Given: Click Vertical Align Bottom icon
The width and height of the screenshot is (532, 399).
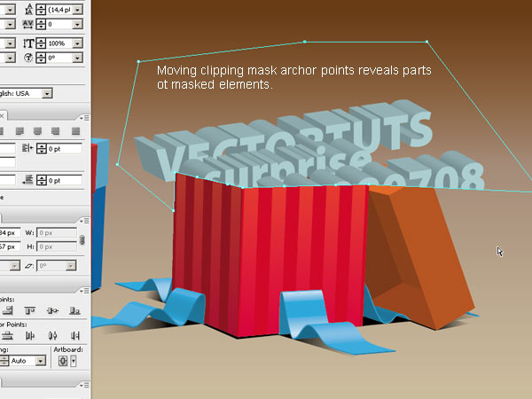Looking at the screenshot, I should tap(74, 310).
